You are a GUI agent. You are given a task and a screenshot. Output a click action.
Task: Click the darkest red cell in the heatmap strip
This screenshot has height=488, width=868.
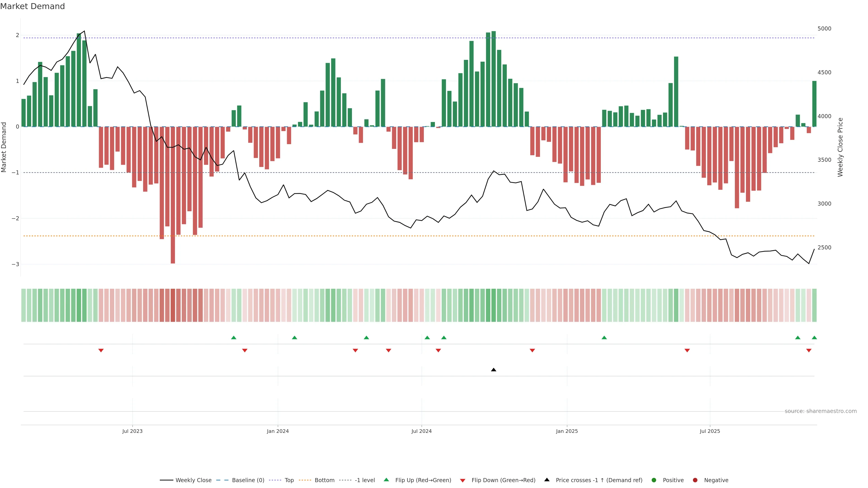click(x=173, y=305)
